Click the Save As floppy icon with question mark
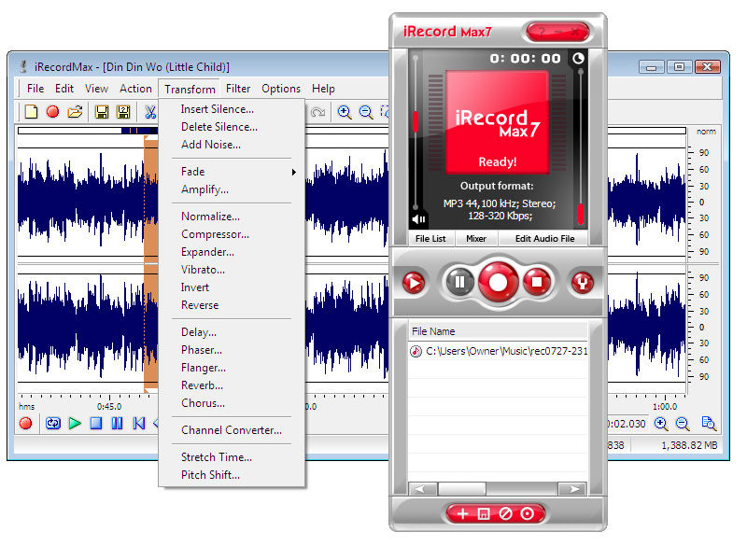 tap(123, 112)
